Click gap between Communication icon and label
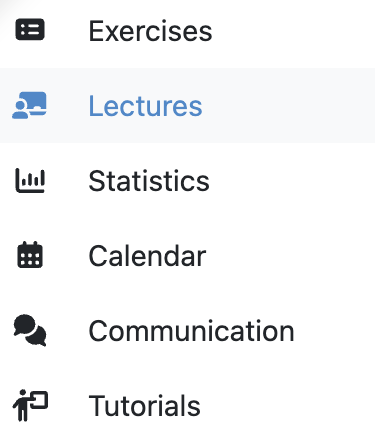This screenshot has width=375, height=437. click(x=68, y=331)
